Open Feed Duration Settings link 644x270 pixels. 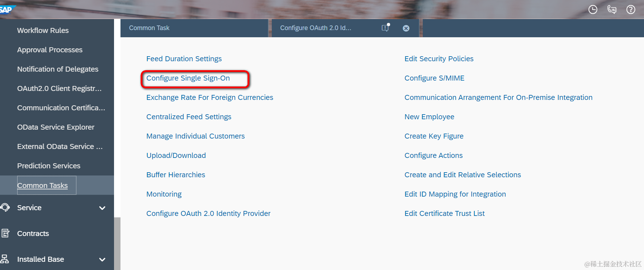point(184,59)
